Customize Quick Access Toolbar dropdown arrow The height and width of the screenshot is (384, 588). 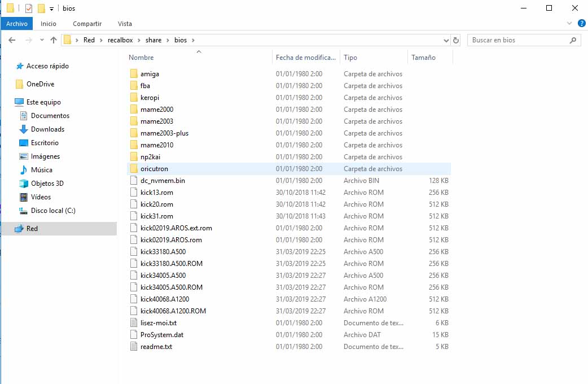pos(51,8)
